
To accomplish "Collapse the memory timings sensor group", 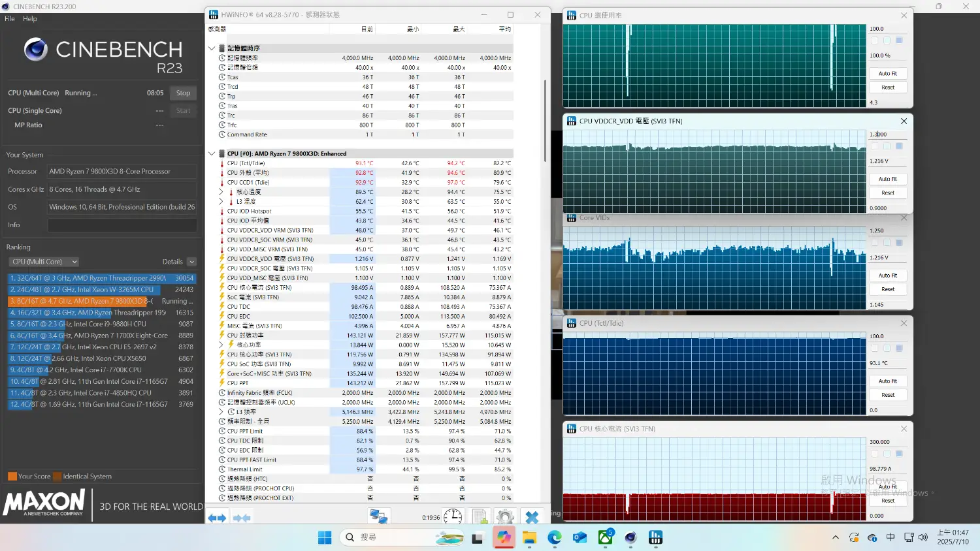I will (x=212, y=48).
